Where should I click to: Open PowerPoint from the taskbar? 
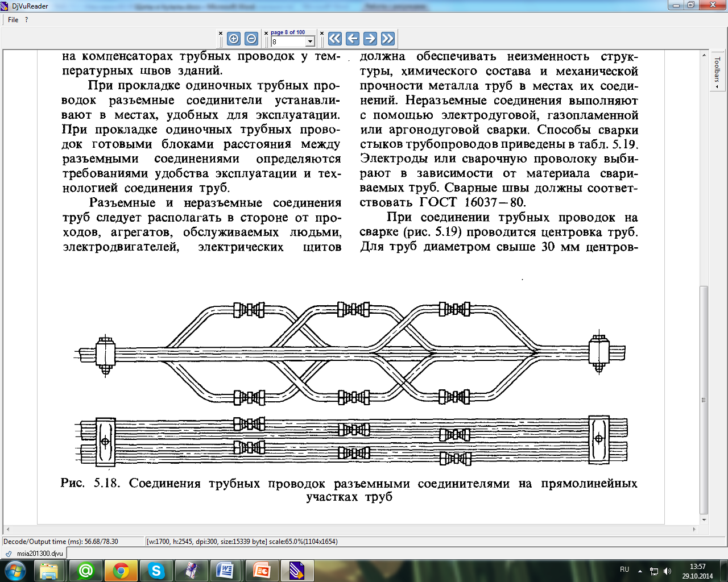[x=261, y=571]
